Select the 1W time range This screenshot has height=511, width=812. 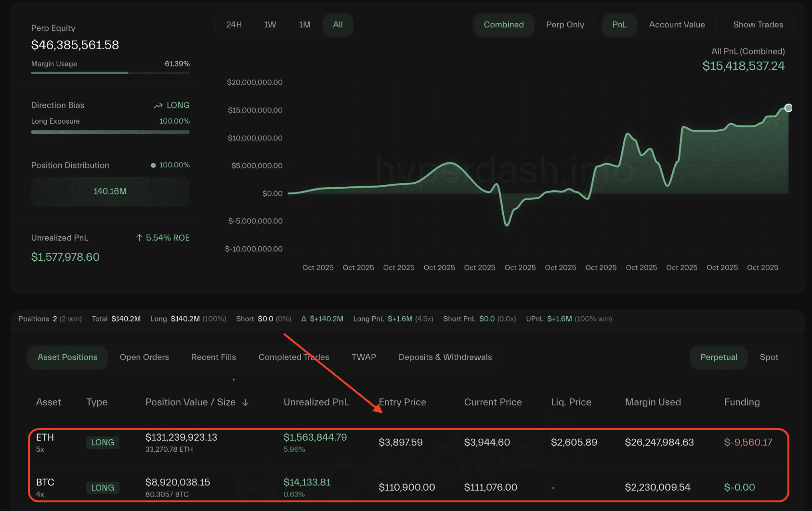point(270,25)
